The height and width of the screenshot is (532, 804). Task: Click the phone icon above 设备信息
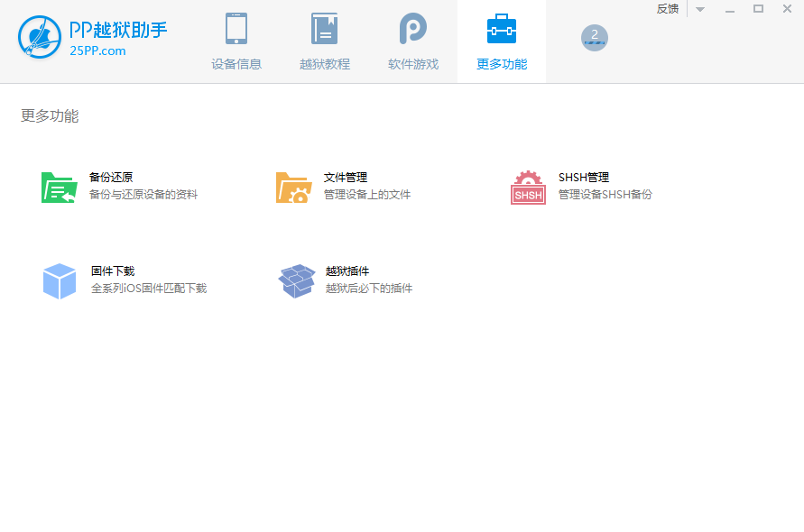click(236, 29)
